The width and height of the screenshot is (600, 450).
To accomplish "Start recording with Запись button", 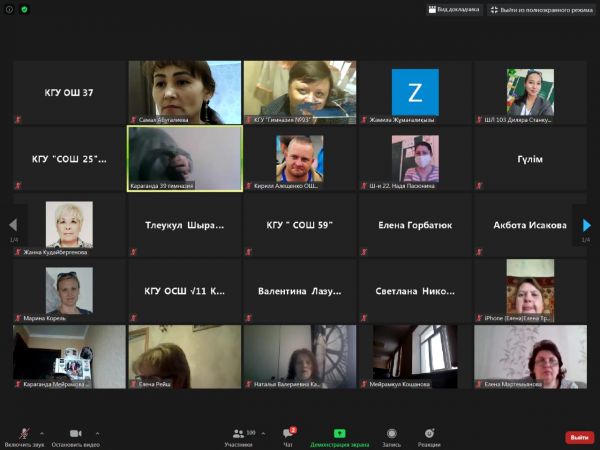I will [x=391, y=436].
